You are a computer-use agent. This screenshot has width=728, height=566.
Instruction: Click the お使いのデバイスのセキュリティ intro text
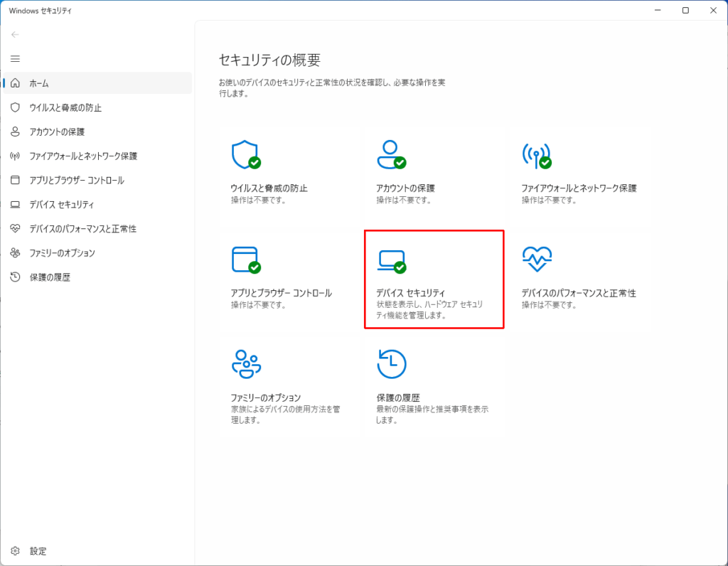332,87
